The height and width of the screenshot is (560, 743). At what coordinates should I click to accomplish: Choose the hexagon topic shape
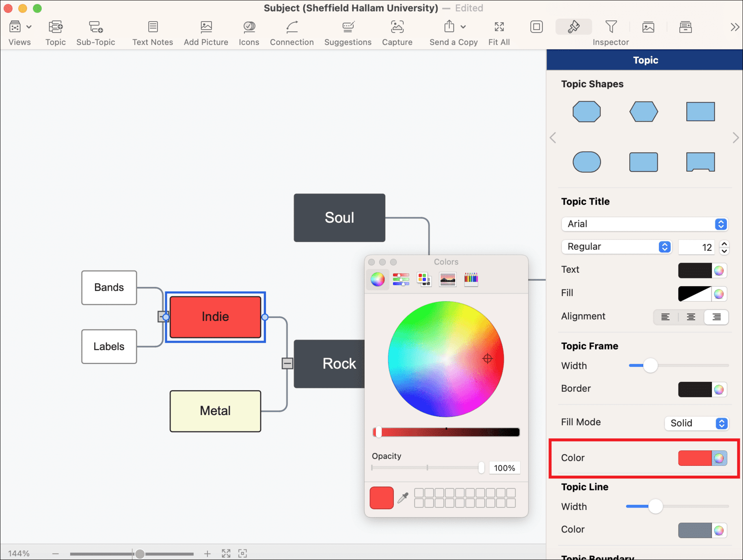tap(643, 112)
